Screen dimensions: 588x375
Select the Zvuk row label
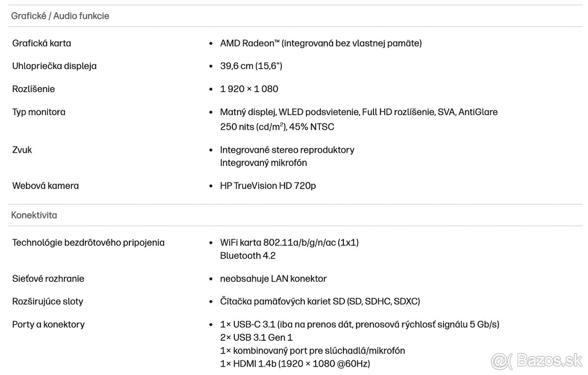tap(22, 150)
